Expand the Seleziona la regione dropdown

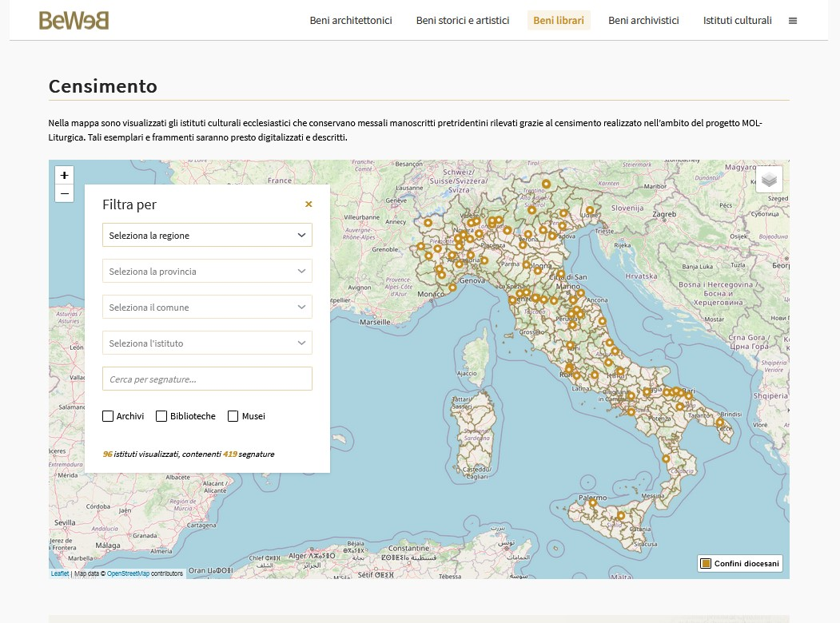[207, 236]
